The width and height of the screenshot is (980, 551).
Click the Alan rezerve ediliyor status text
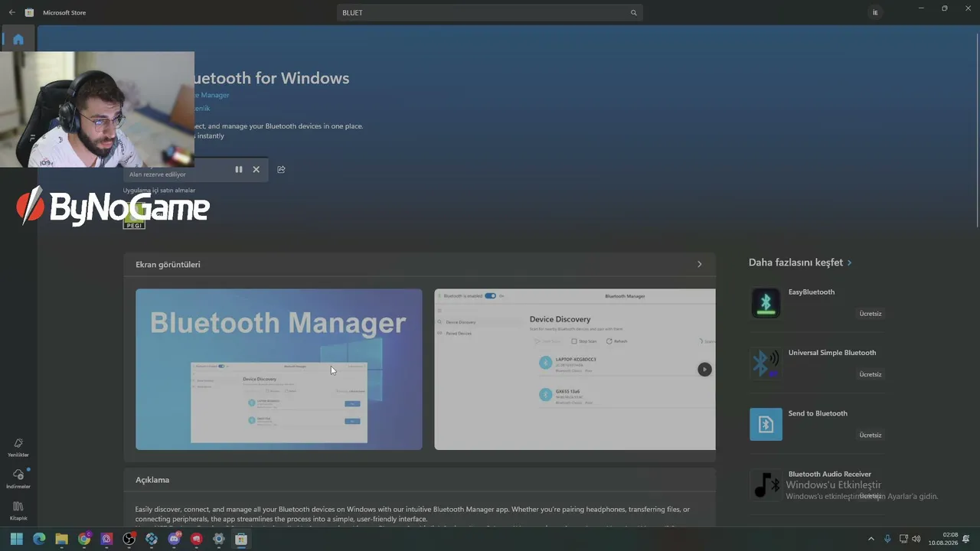click(x=158, y=174)
